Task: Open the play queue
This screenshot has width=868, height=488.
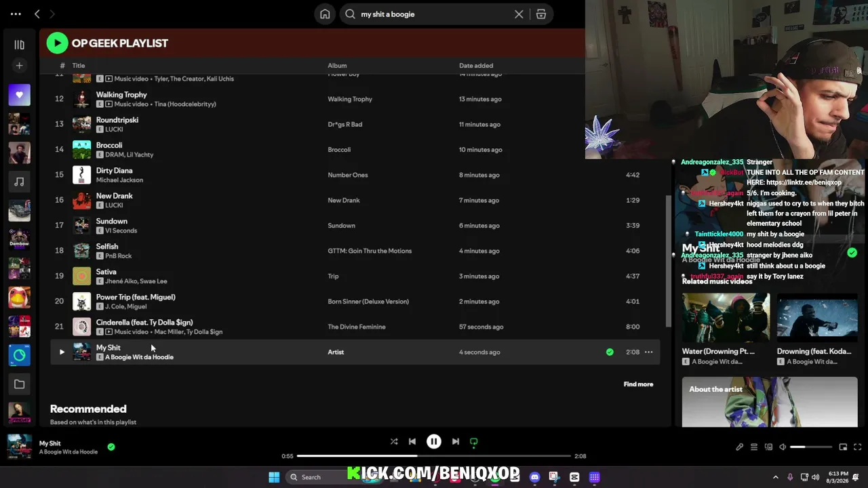Action: pos(754,447)
